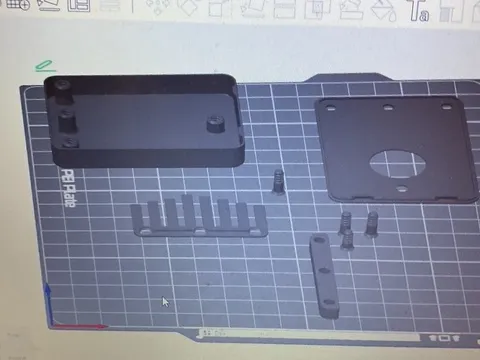Open the Mesh Boolean tool

[317, 9]
